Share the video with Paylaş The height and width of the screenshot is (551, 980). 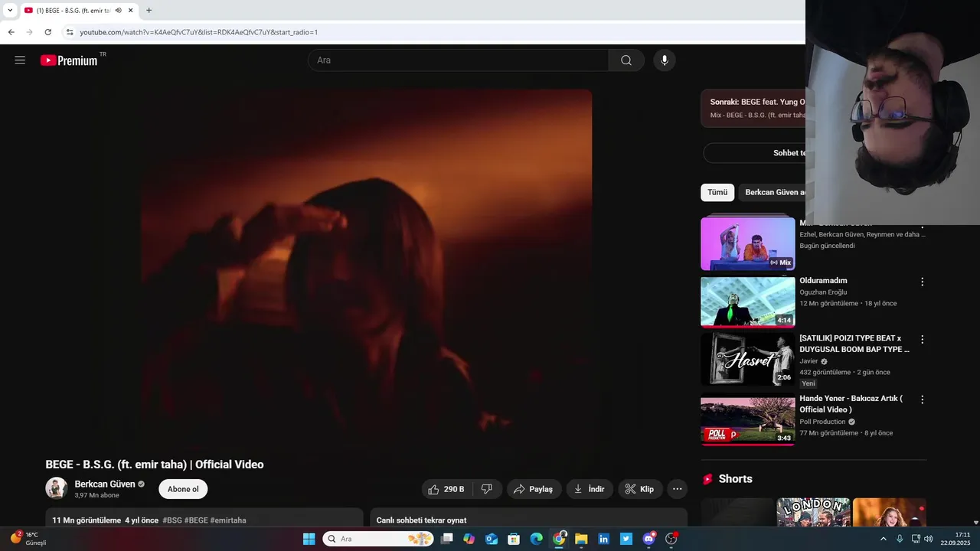(534, 489)
